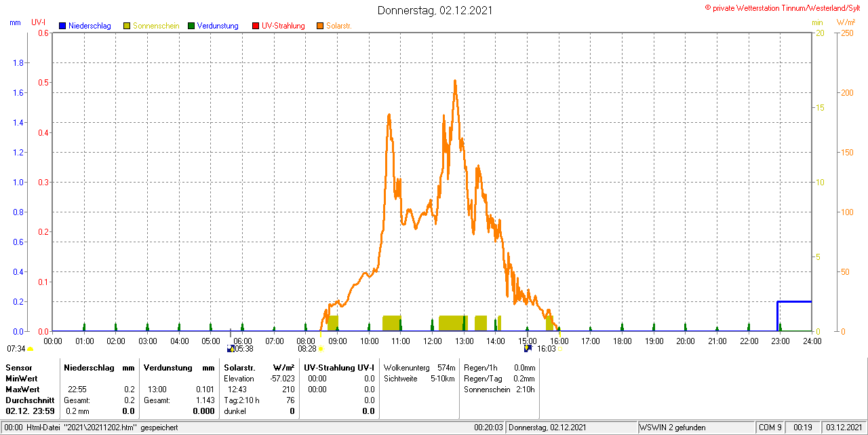Click the Regen/1h 0.0mm entry

pyautogui.click(x=500, y=367)
